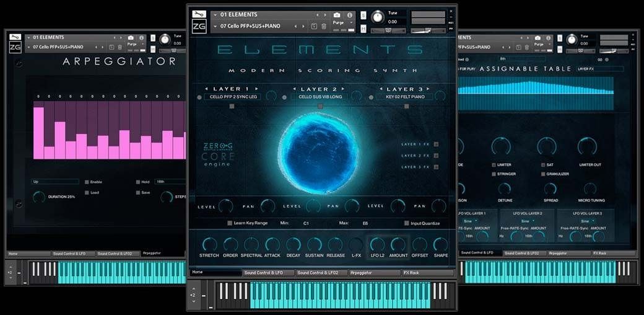Click the camera icon in left Arpeggiator window
Viewport: 644px width, 315px height.
tap(131, 38)
